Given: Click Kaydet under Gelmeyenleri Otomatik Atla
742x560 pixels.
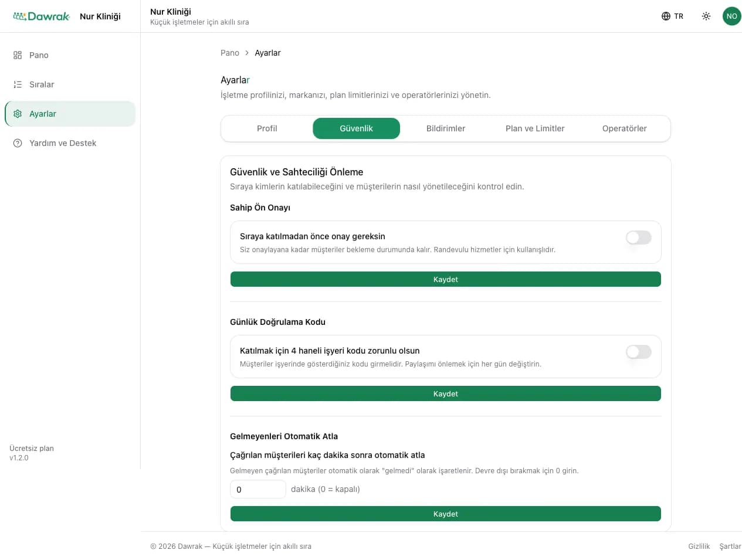Looking at the screenshot, I should [446, 514].
